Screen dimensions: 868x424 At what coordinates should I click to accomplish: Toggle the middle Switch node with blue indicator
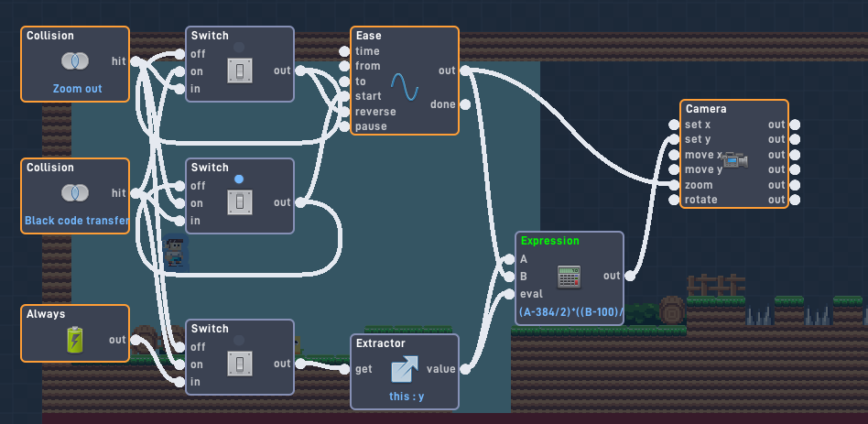coord(240,202)
